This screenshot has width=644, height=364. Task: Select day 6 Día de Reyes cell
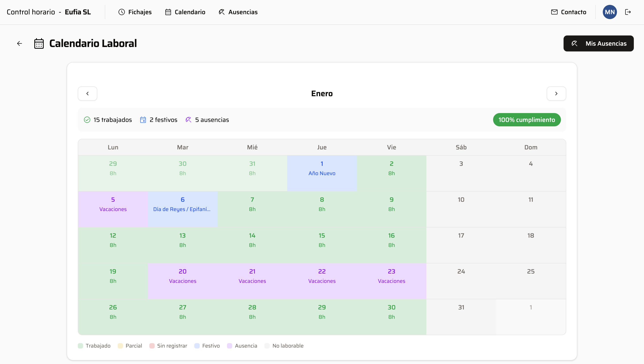pyautogui.click(x=183, y=209)
